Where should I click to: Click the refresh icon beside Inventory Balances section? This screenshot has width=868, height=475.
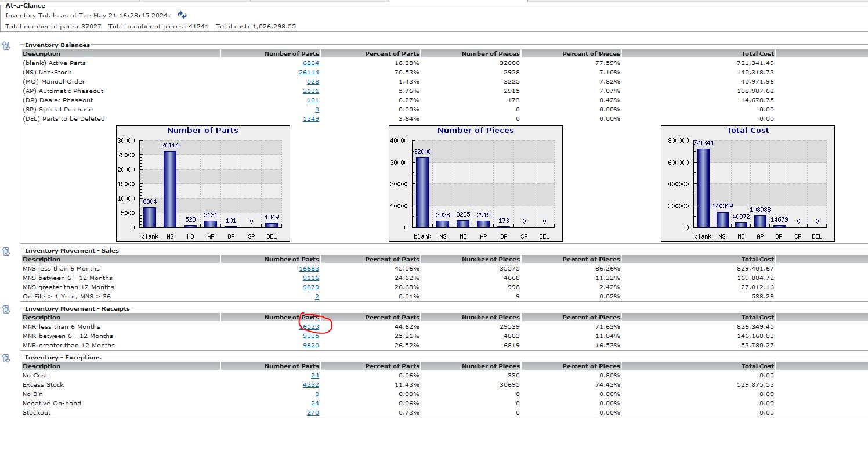(6, 46)
